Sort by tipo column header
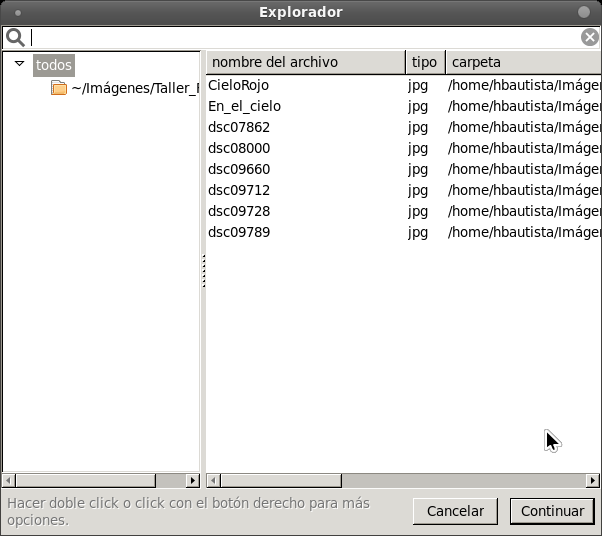Viewport: 602px width, 536px height. point(425,62)
